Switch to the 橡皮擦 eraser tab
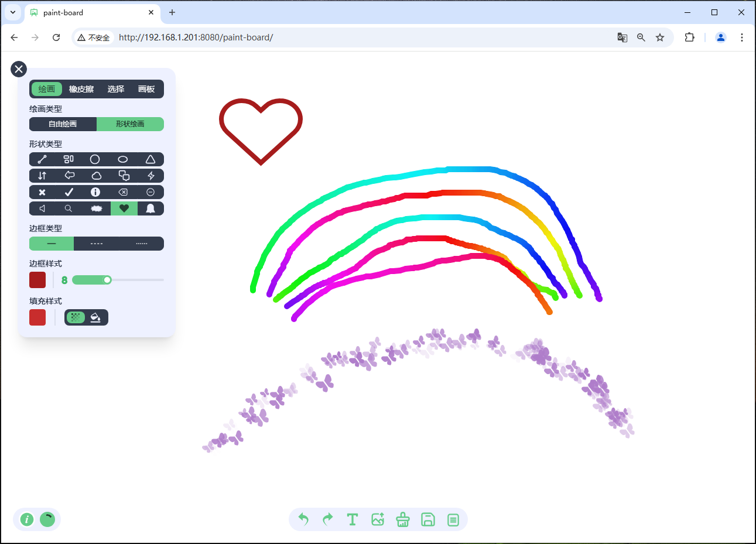Screen dimensions: 756x544 point(81,89)
